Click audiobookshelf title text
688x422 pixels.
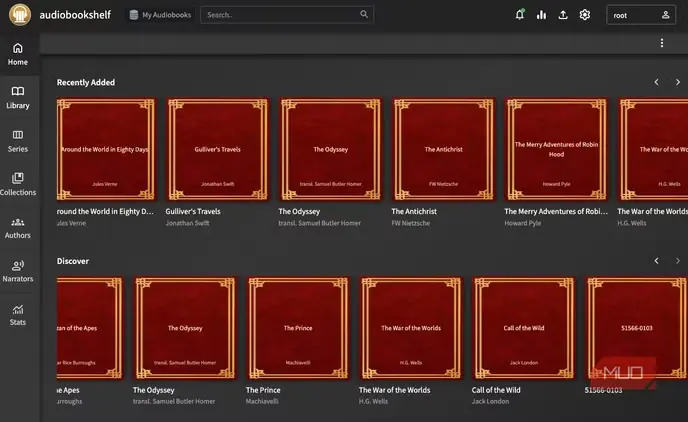(75, 15)
